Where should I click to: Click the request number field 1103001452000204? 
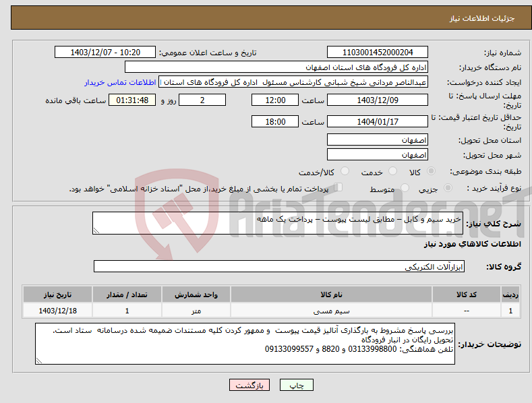tap(378, 53)
